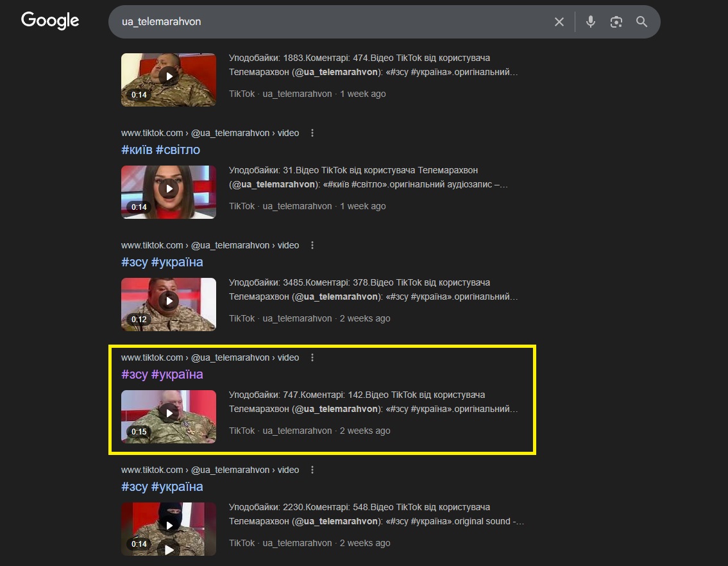
Task: Clear the search box text
Action: point(559,22)
